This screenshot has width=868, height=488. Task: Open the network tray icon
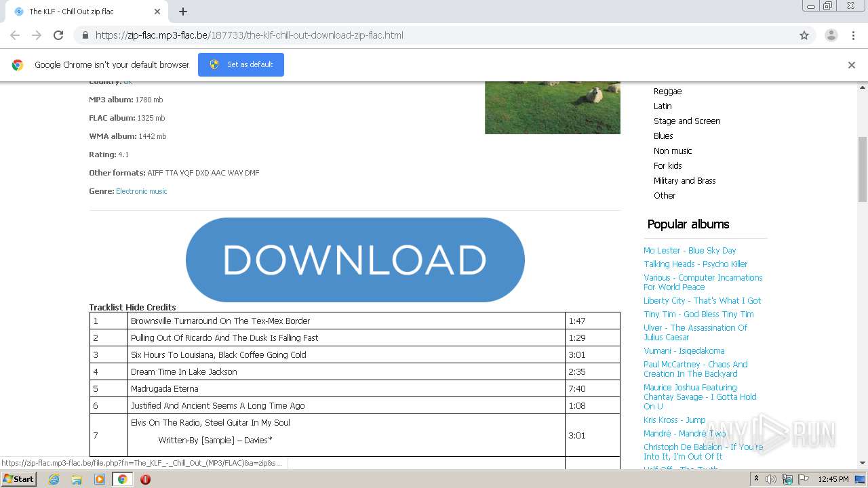[787, 479]
